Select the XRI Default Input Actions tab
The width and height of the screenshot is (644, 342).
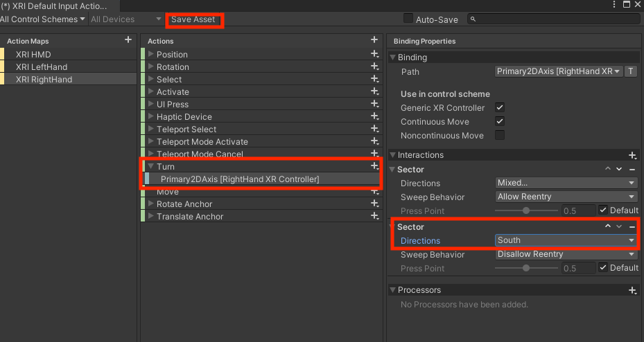point(60,6)
